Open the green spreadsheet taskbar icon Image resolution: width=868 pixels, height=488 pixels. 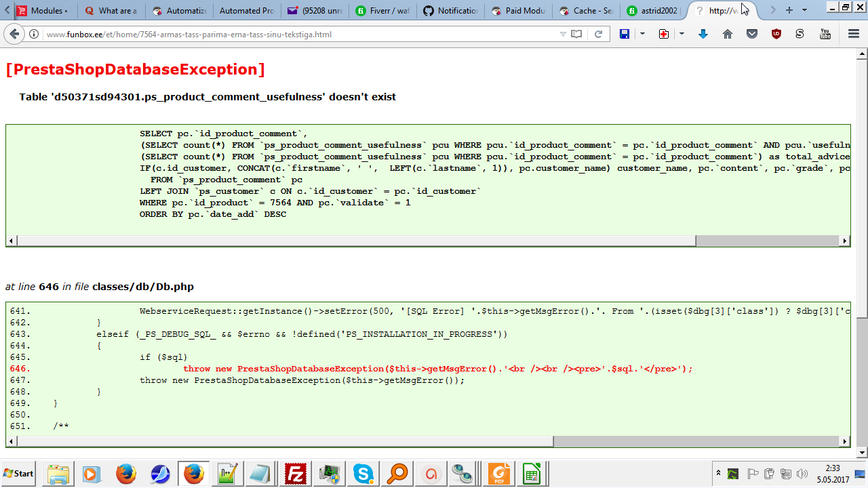532,474
